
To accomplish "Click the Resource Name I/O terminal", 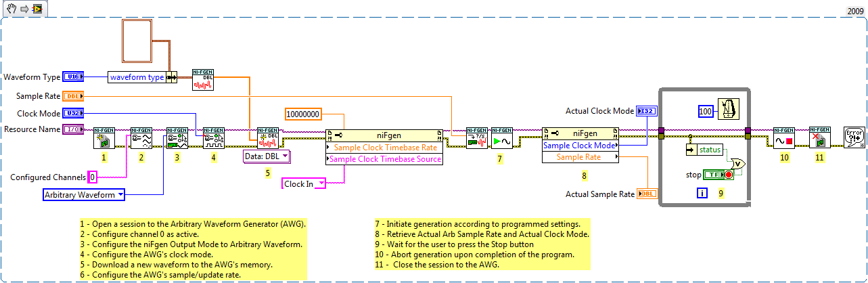I will (72, 129).
